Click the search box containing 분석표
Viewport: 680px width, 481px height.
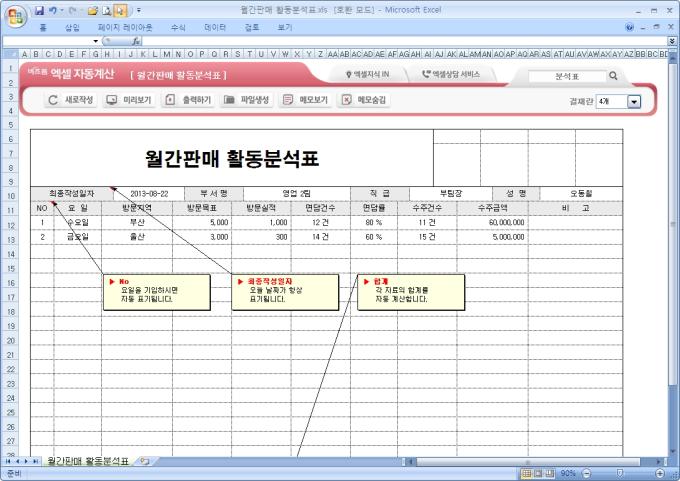point(567,76)
